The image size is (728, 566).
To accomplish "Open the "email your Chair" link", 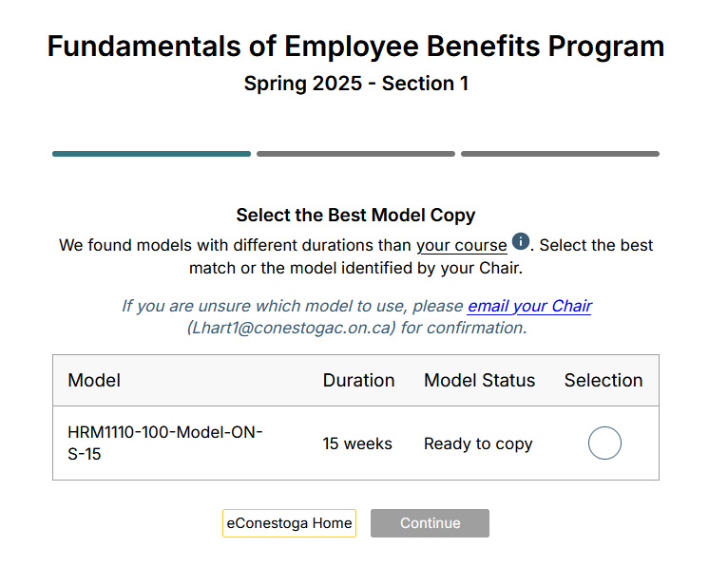I will [x=529, y=306].
